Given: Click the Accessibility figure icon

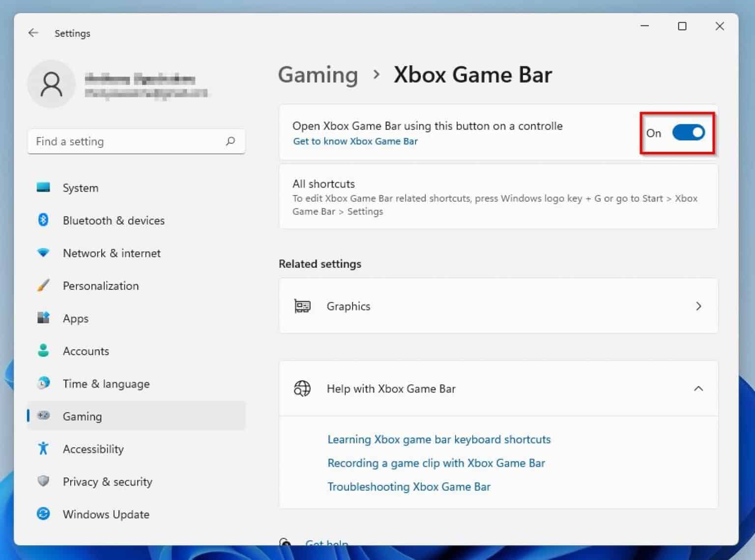Looking at the screenshot, I should tap(43, 448).
